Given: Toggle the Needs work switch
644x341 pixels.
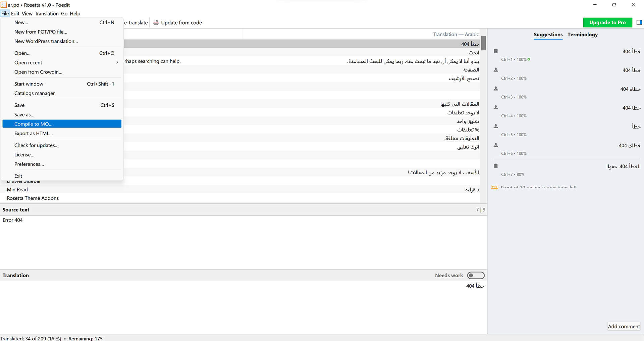Looking at the screenshot, I should pos(476,275).
